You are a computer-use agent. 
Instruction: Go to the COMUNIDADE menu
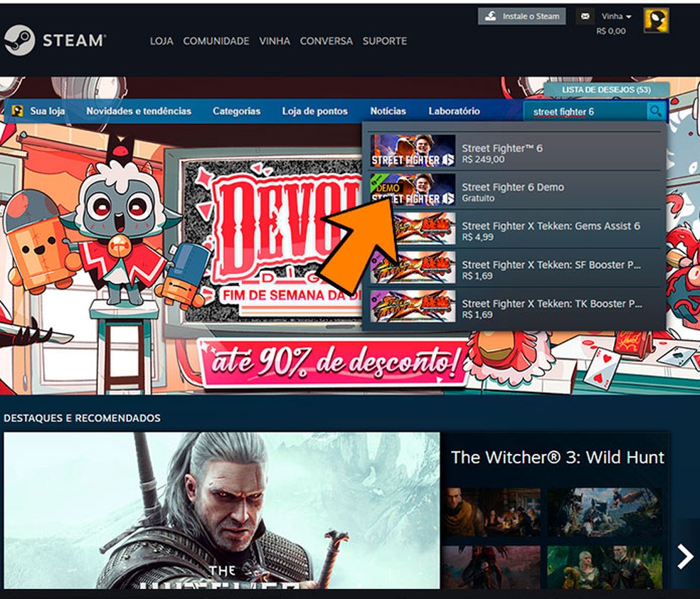click(216, 41)
